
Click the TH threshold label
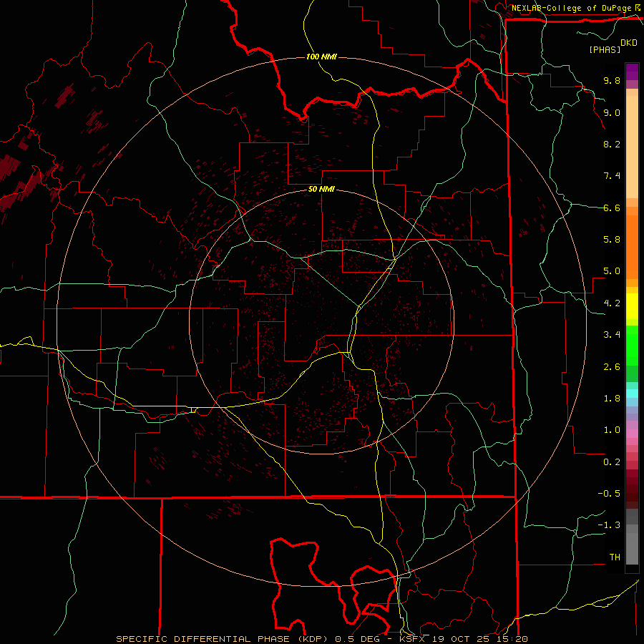(615, 557)
